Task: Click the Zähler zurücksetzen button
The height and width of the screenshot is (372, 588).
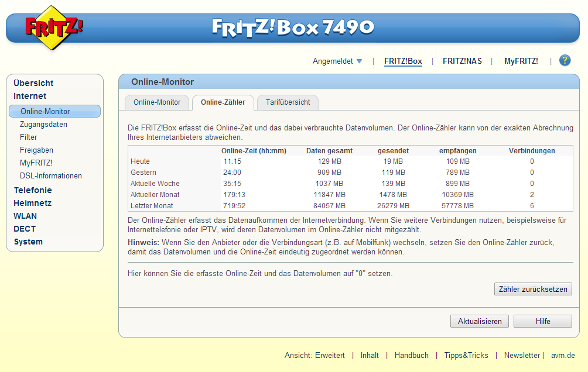Action: pyautogui.click(x=532, y=289)
